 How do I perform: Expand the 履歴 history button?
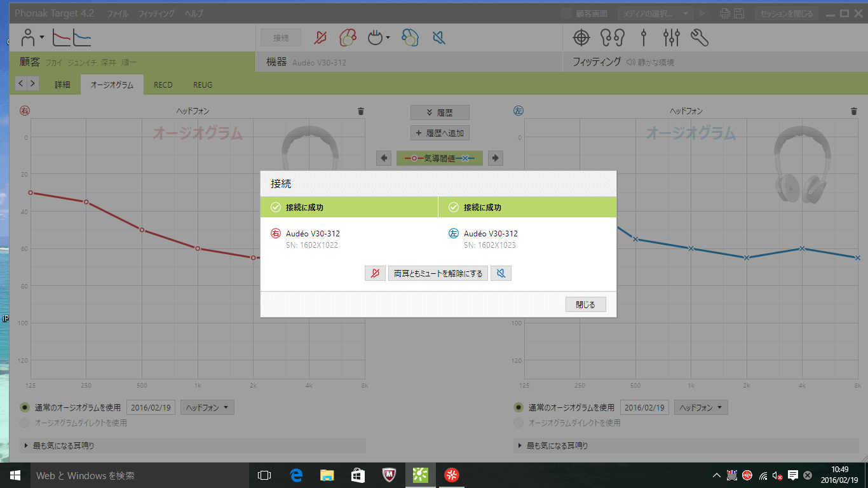[x=440, y=112]
